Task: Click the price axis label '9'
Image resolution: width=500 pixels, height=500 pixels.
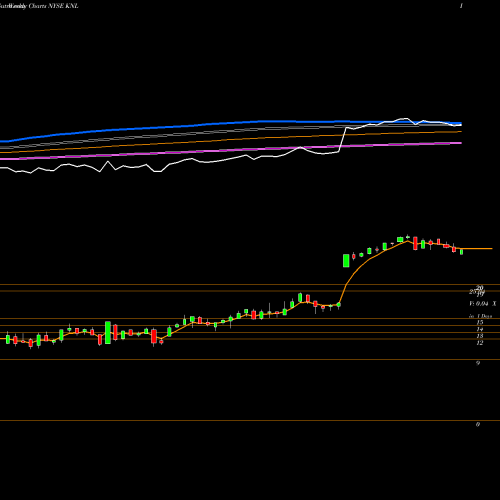Action: click(478, 363)
